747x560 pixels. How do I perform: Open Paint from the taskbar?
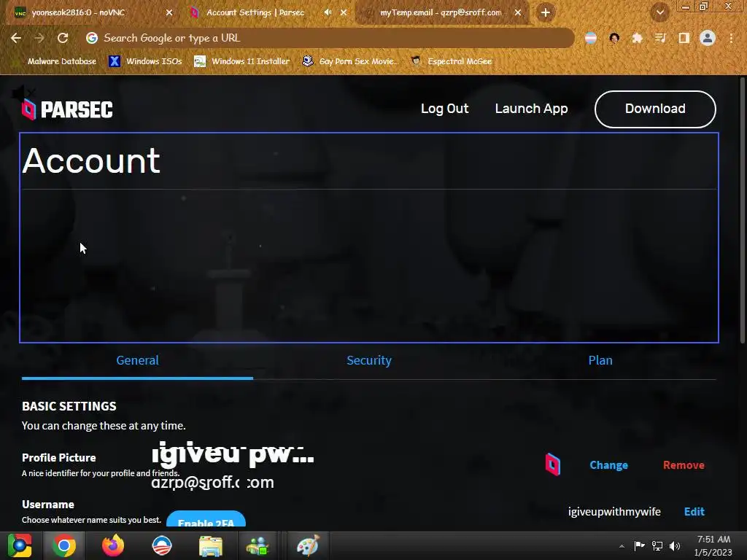[x=308, y=545]
